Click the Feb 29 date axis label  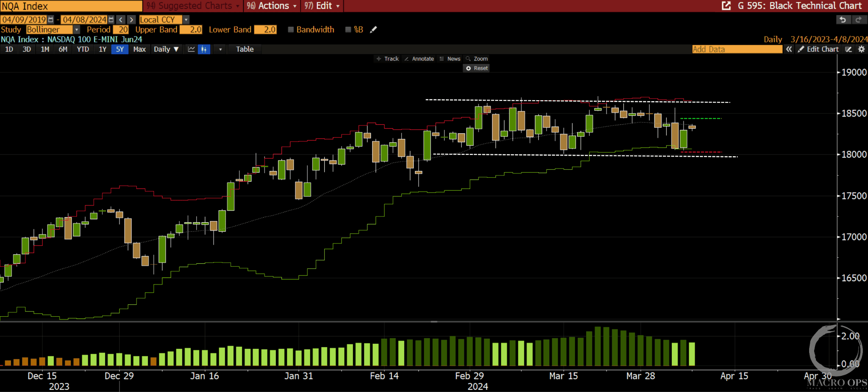point(469,376)
